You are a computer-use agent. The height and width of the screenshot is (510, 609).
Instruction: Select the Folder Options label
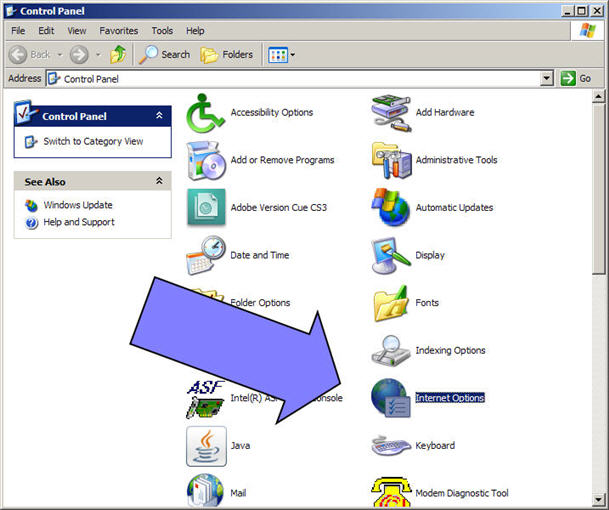coord(260,303)
